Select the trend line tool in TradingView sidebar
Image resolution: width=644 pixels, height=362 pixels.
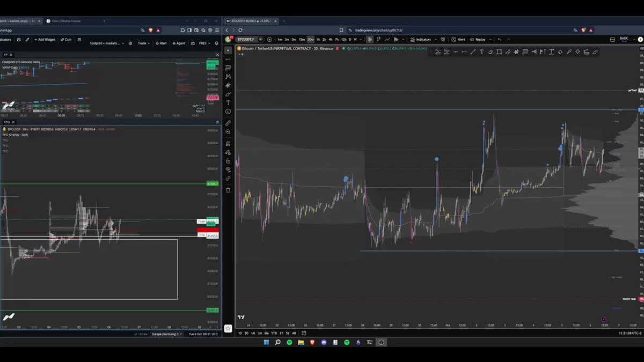point(228,59)
